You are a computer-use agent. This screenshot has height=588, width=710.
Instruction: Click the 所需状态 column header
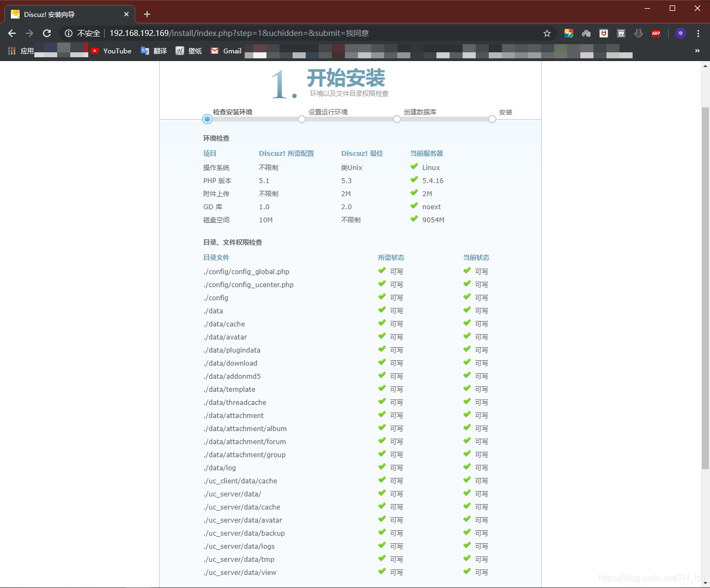tap(391, 258)
